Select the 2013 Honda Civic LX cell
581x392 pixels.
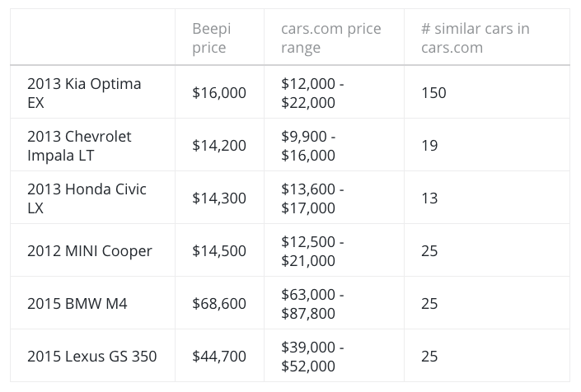[87, 198]
